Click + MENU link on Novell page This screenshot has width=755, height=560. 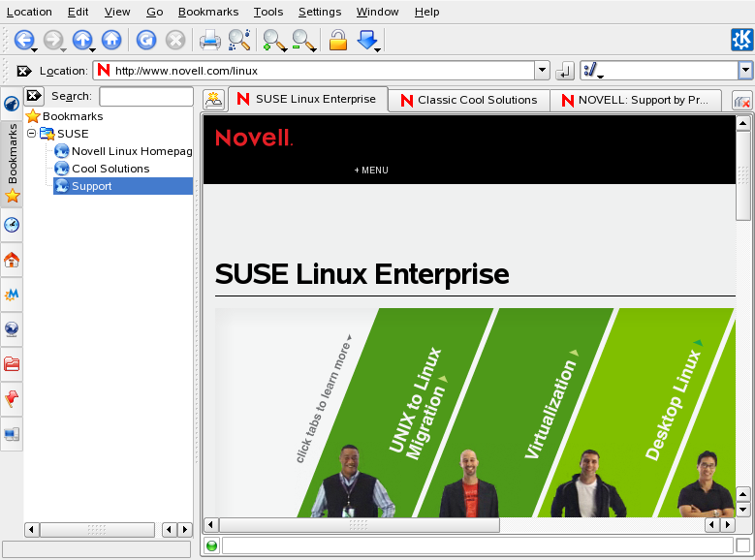[x=371, y=170]
